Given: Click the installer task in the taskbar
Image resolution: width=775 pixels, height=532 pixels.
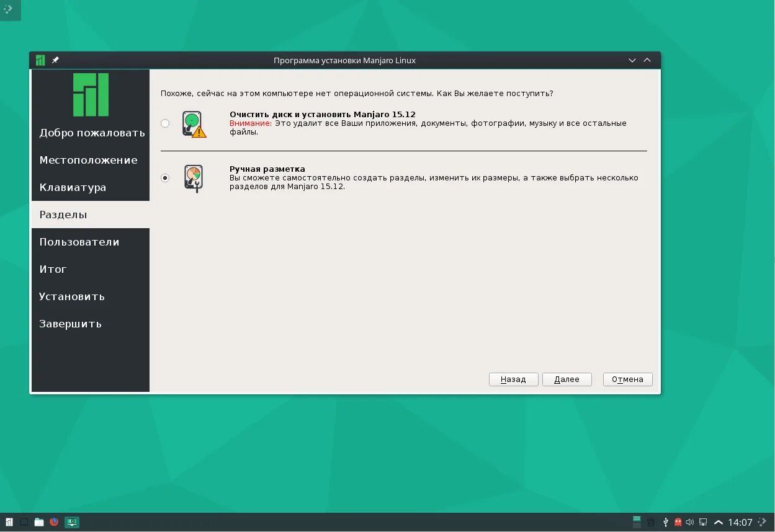Looking at the screenshot, I should 72,522.
